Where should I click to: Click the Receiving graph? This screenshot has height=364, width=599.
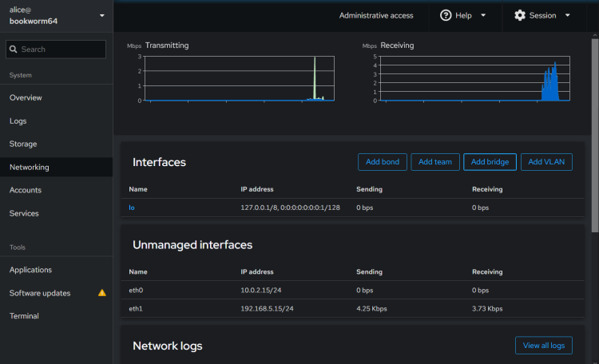475,79
